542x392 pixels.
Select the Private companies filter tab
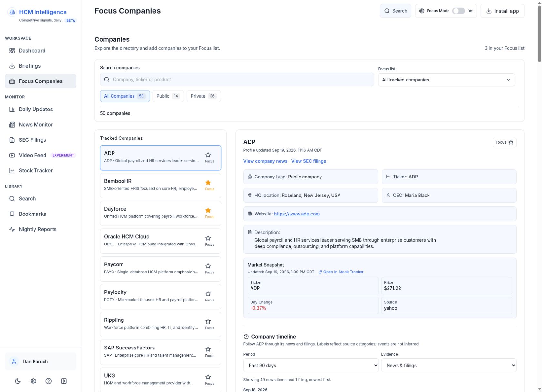click(203, 96)
